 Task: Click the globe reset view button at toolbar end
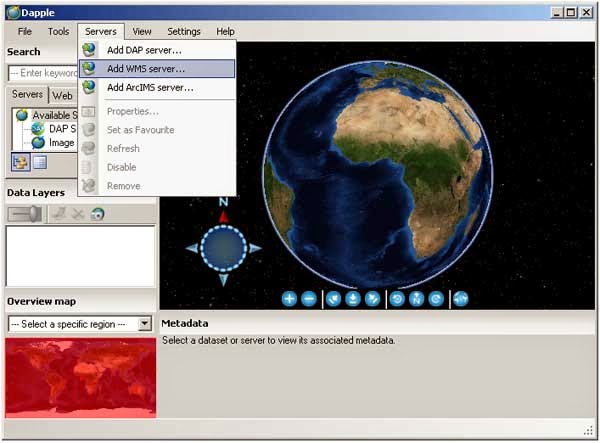tap(461, 299)
